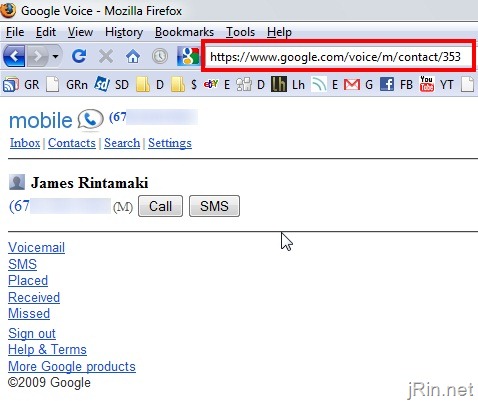
Task: Click James Rintamaki's contact avatar
Action: click(x=17, y=182)
